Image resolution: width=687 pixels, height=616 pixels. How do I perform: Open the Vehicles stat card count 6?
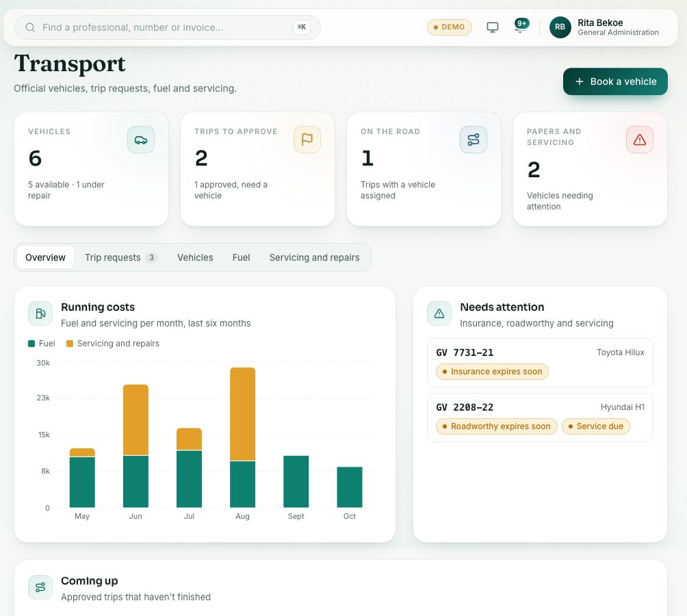click(x=35, y=159)
